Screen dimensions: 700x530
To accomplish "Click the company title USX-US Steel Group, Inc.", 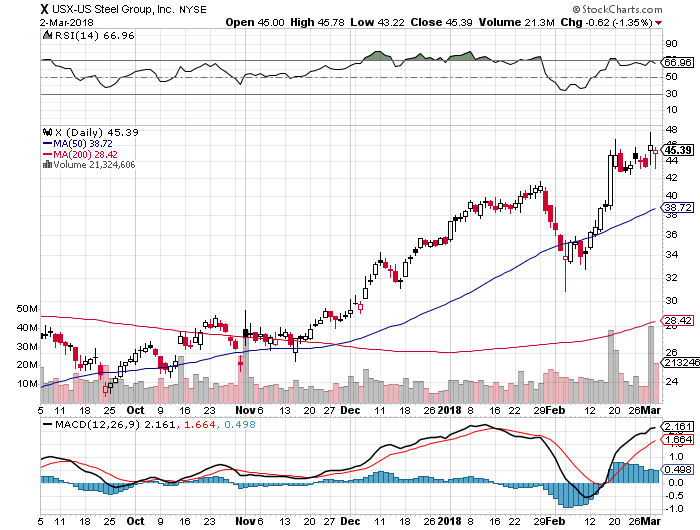I will click(113, 9).
